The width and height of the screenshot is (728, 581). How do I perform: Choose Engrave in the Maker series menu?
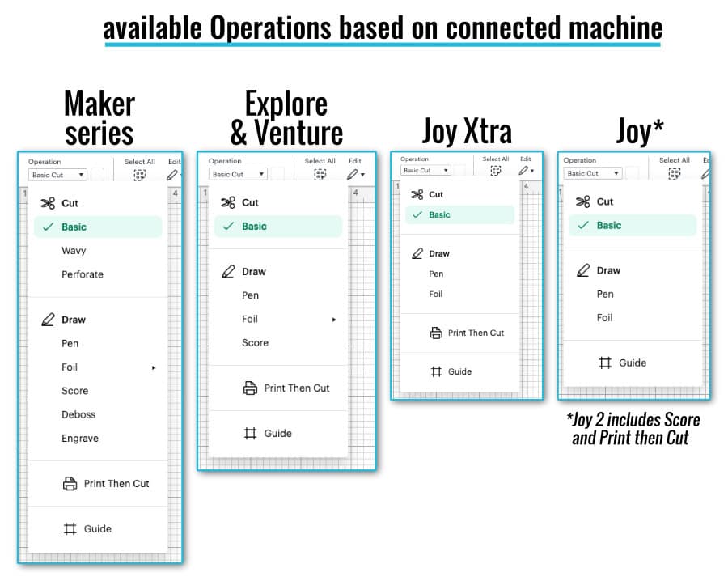[x=80, y=439]
